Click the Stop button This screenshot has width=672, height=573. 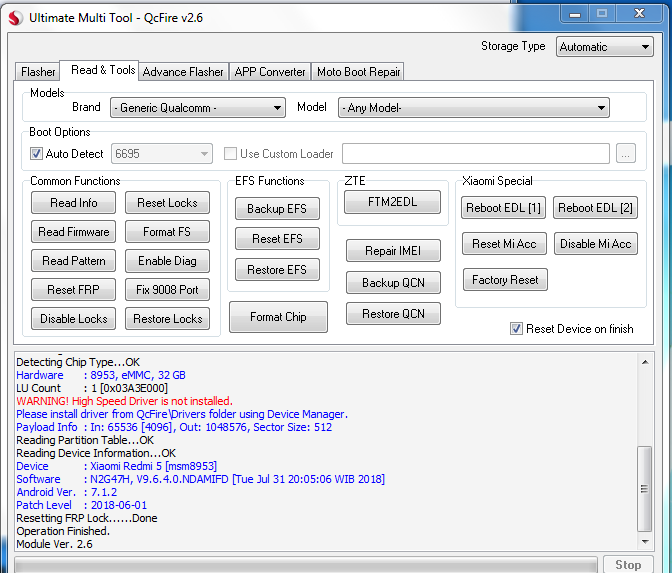(x=628, y=565)
